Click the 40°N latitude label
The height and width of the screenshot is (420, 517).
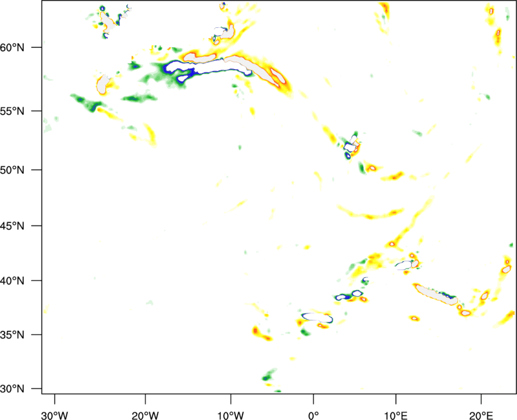click(x=12, y=281)
